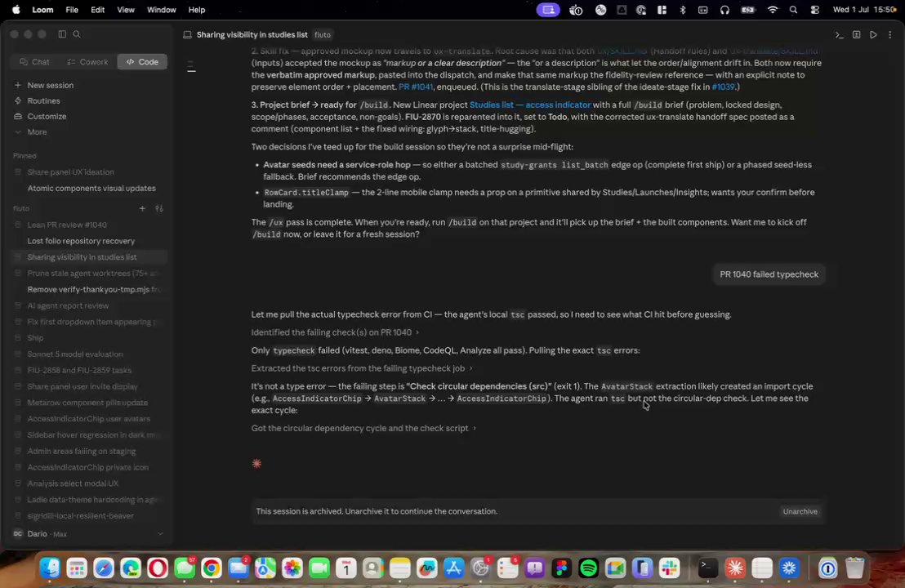Click the run play icon
Screen dimensions: 905x588
873,34
